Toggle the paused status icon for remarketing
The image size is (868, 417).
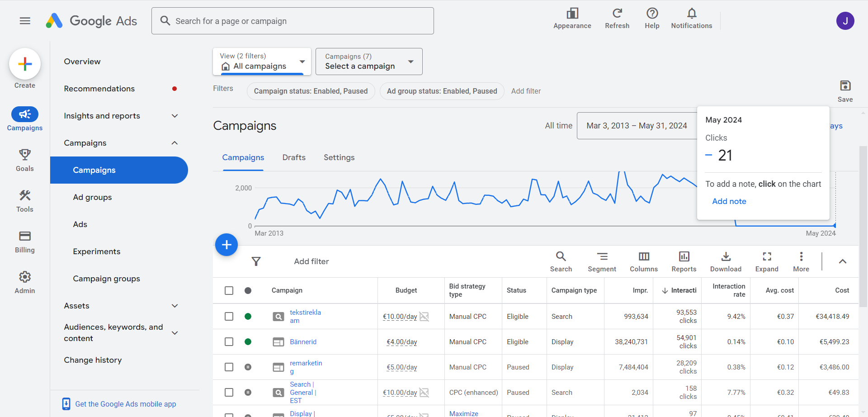248,367
